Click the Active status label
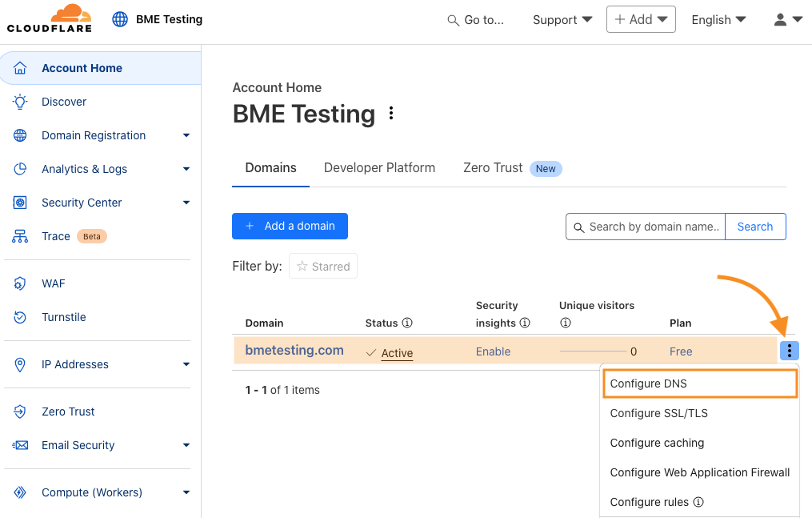The height and width of the screenshot is (518, 812). point(397,353)
